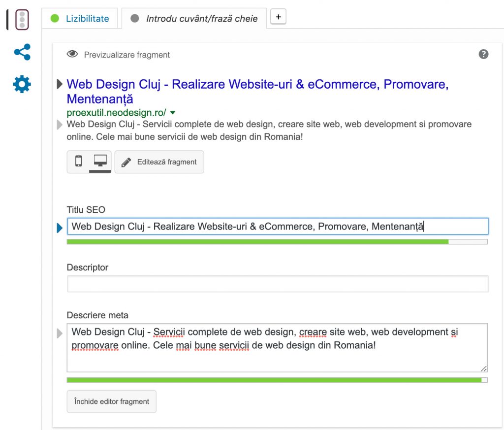Focus the Descriptor input field
The height and width of the screenshot is (430, 504).
(x=278, y=284)
